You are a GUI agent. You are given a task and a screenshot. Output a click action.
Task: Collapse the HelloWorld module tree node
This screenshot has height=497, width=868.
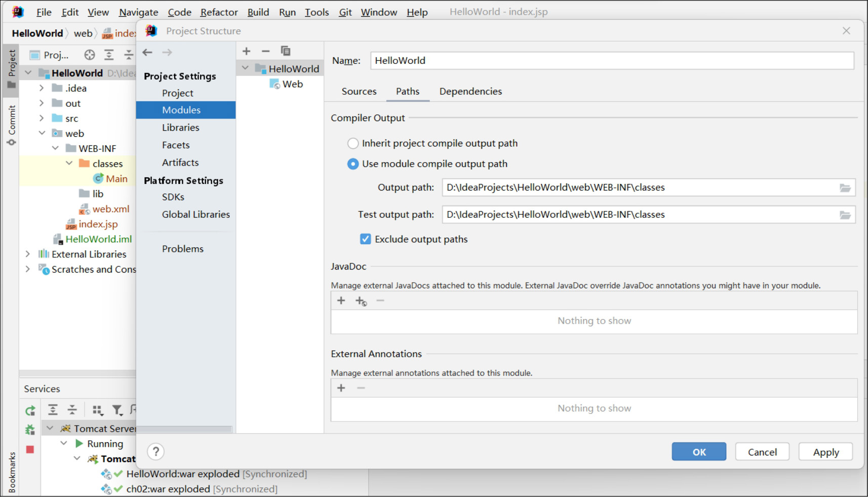tap(246, 68)
